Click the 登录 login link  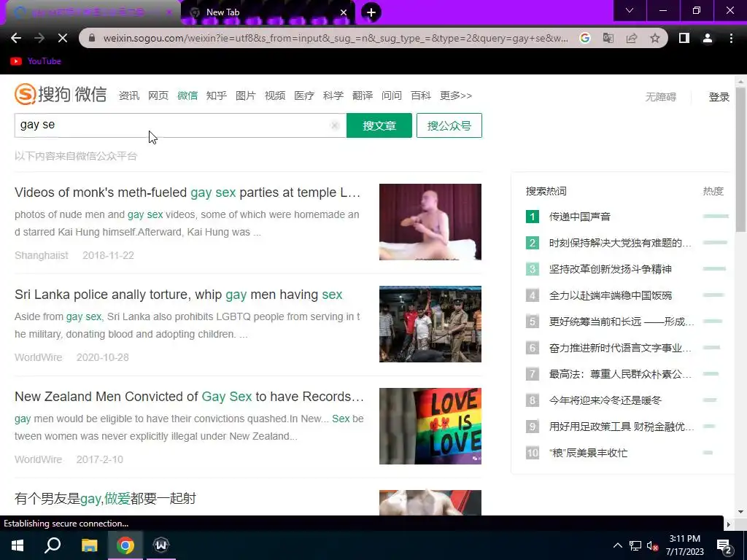click(719, 97)
